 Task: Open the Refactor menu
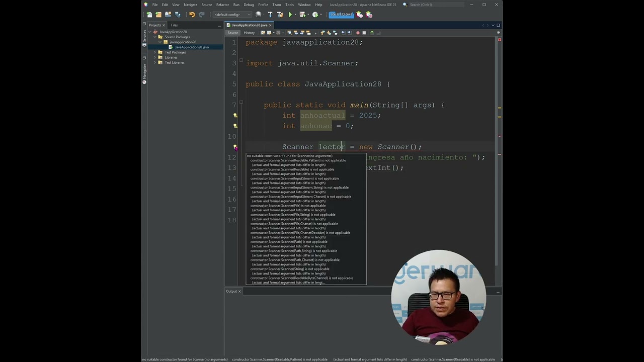(222, 5)
